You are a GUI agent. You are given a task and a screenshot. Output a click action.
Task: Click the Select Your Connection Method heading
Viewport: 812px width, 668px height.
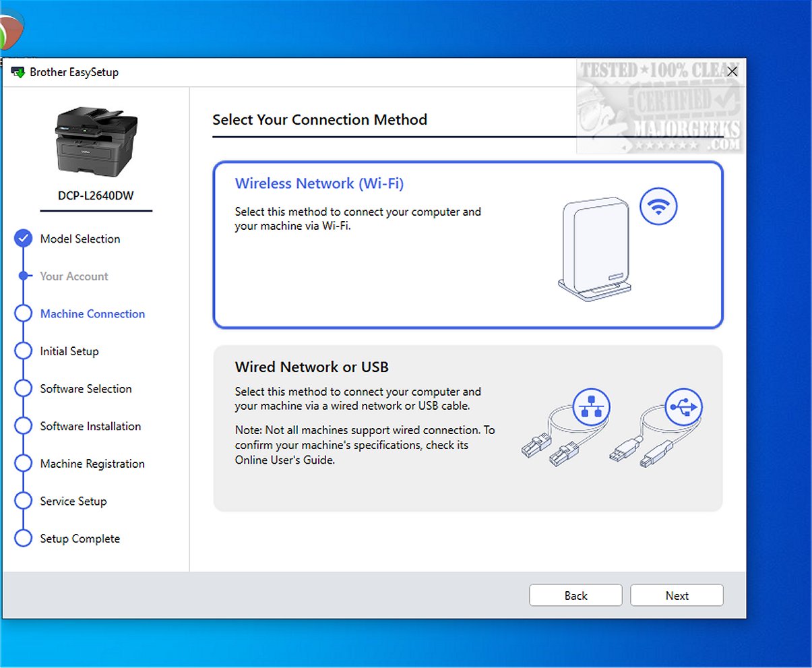[320, 120]
